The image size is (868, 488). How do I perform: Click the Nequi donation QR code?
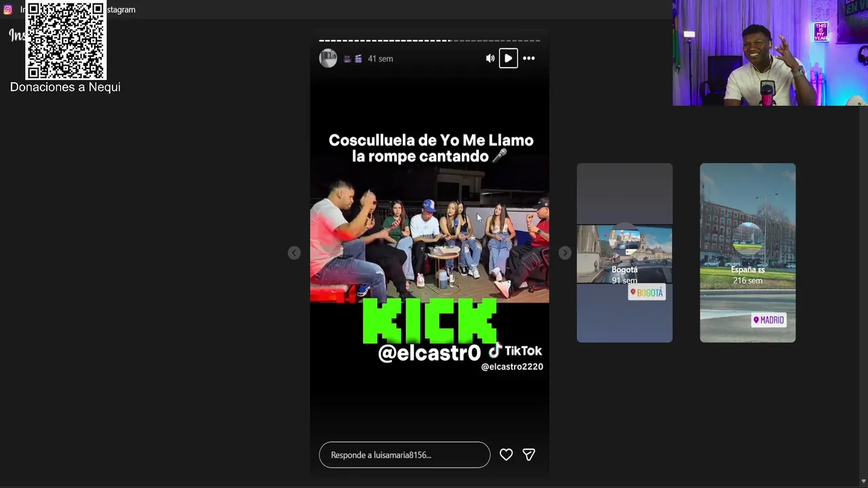point(66,41)
